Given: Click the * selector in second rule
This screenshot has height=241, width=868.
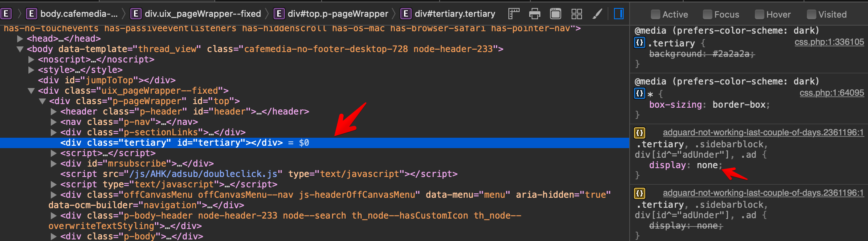Looking at the screenshot, I should [650, 95].
